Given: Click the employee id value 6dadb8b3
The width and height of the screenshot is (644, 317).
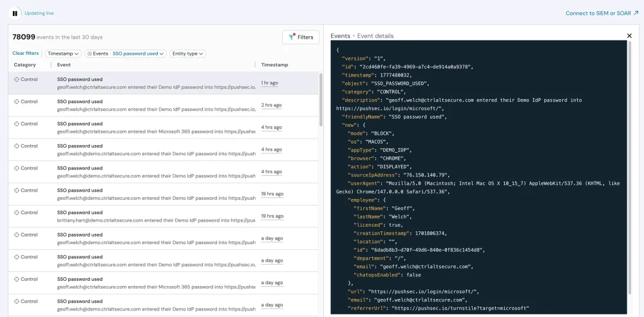Looking at the screenshot, I should click(x=428, y=249).
